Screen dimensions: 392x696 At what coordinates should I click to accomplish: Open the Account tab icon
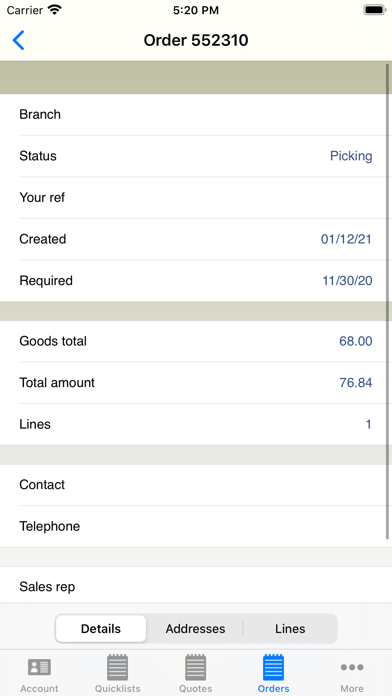coord(40,667)
